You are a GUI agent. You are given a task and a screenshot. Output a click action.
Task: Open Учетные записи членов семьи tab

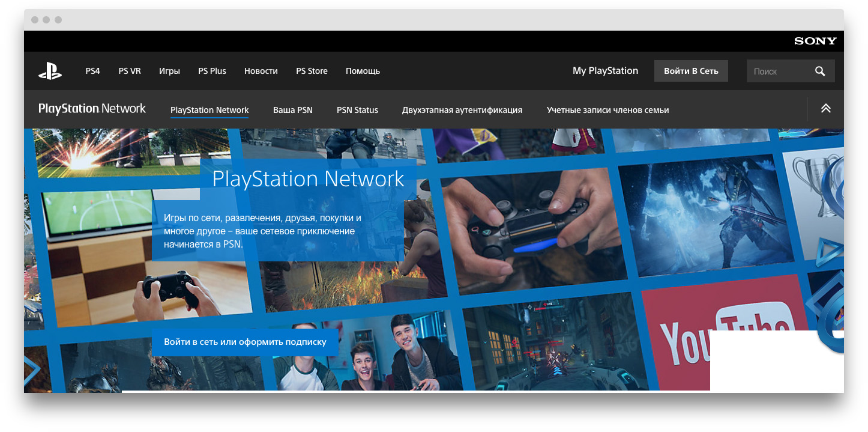(x=607, y=110)
